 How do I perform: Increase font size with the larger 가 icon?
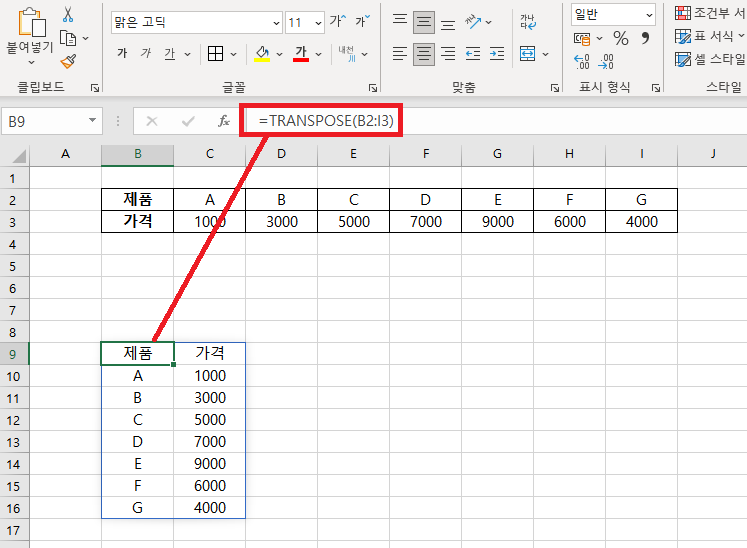coord(338,21)
